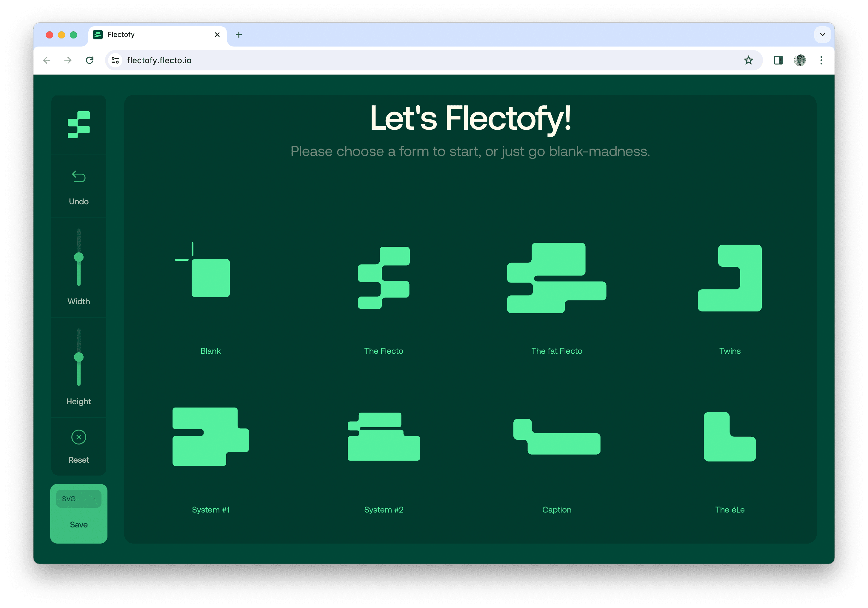
Task: Reset the canvas
Action: coord(78,437)
